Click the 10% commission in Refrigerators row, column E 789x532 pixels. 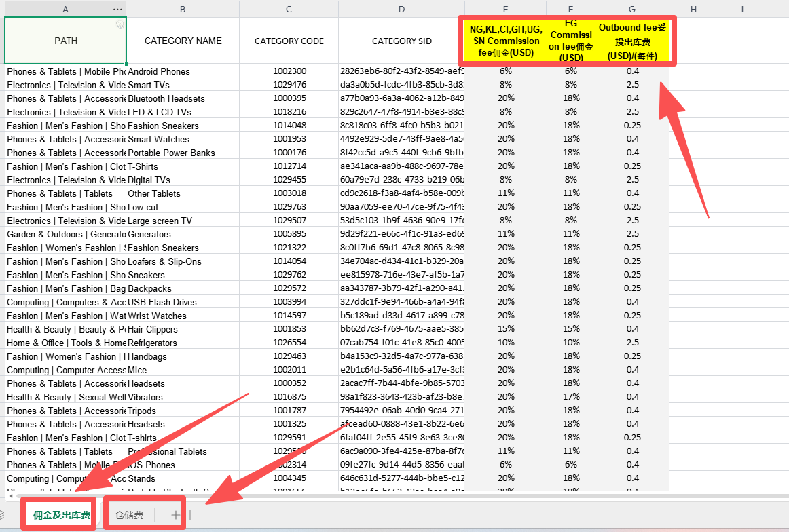pos(505,343)
